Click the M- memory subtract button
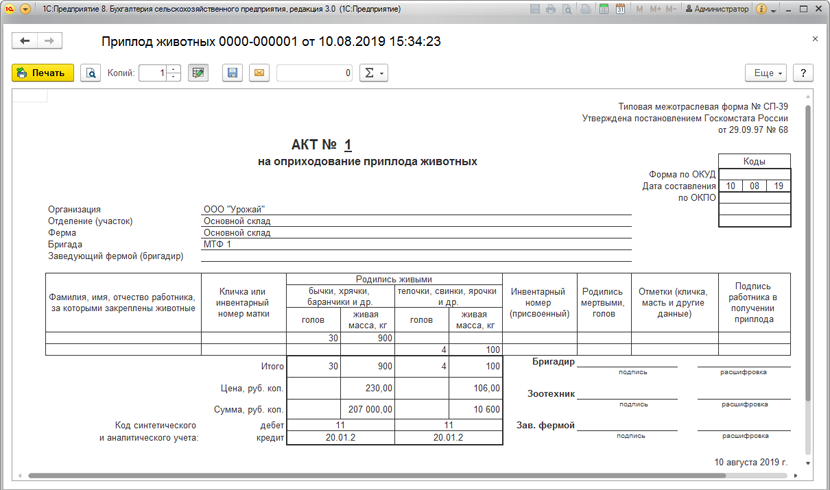This screenshot has width=830, height=490. tap(671, 9)
